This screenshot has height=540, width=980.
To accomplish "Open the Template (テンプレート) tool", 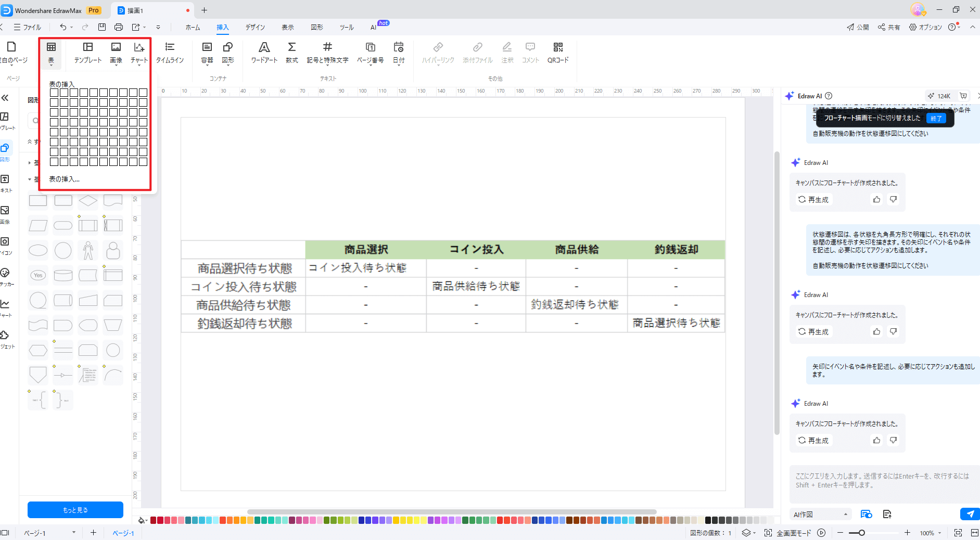I will [x=88, y=53].
